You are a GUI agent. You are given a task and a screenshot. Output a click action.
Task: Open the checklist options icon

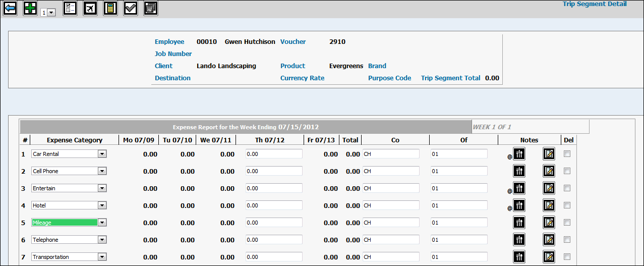(70, 8)
